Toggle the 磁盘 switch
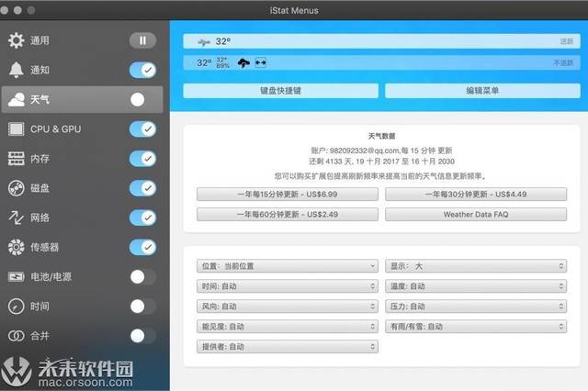Screen dimensions: 588x391 143,188
